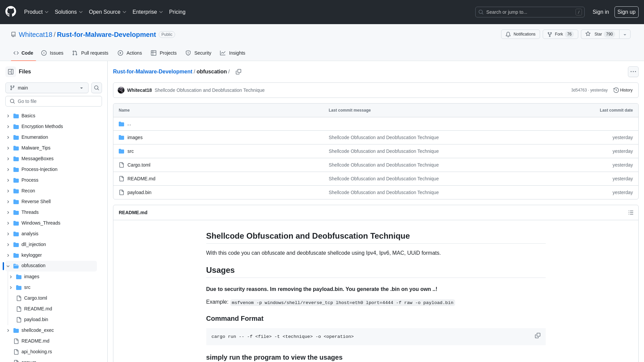The image size is (644, 362).
Task: Click the Notifications bell button
Action: pyautogui.click(x=520, y=34)
